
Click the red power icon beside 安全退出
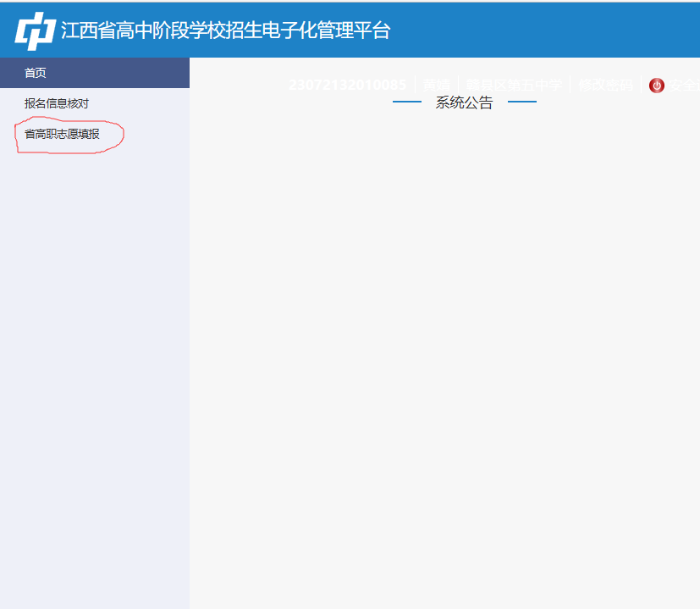point(656,85)
